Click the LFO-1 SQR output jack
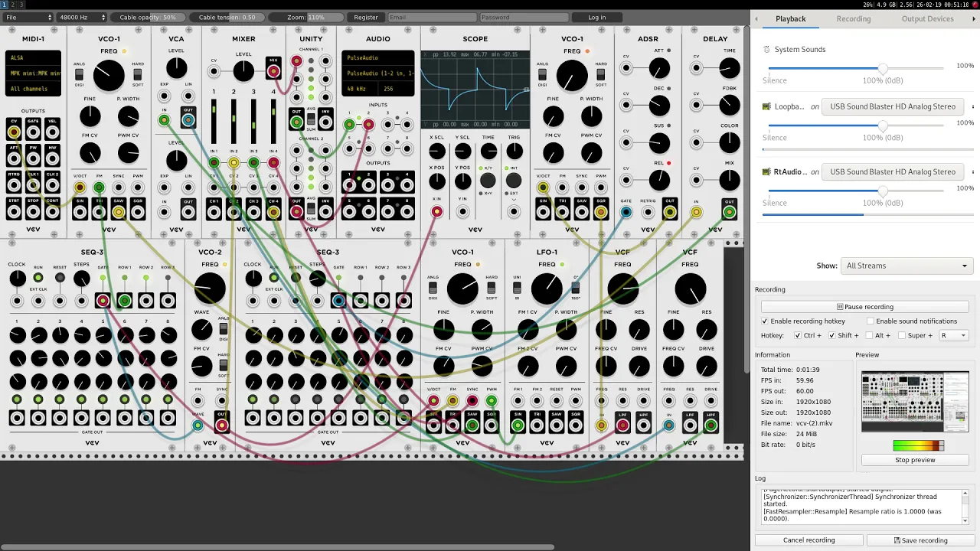This screenshot has height=551, width=980. coord(575,425)
